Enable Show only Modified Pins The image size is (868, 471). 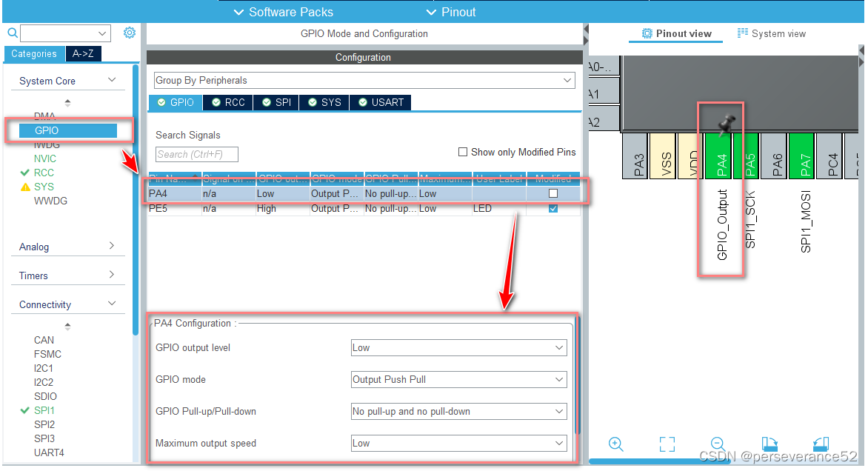tap(463, 153)
